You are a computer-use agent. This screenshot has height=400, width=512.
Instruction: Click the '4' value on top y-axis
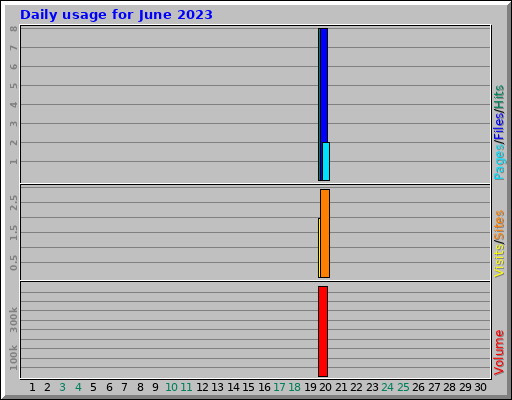(x=13, y=105)
